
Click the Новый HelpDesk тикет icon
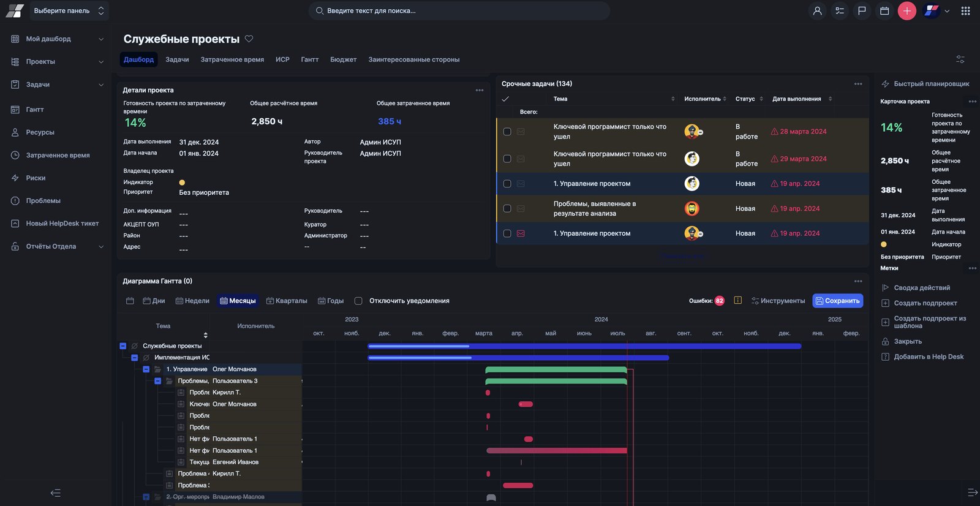[x=15, y=224]
